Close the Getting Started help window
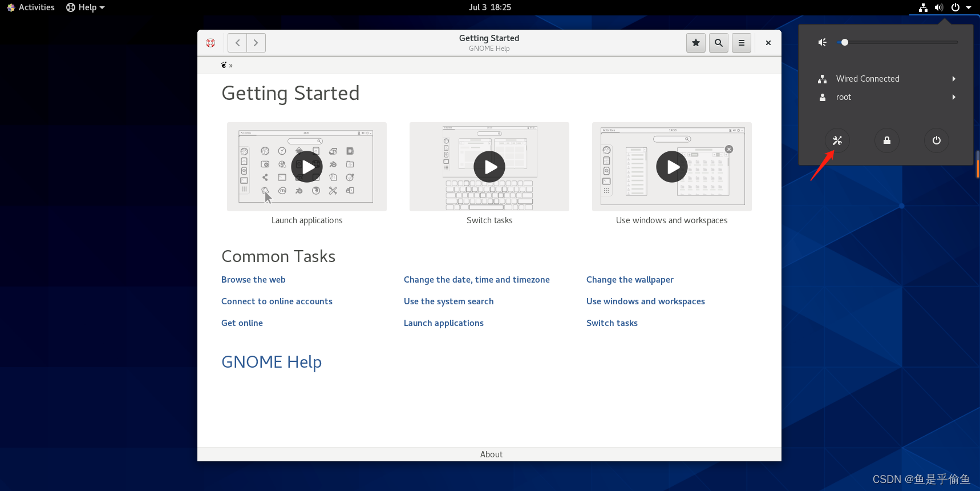The image size is (980, 491). 768,43
